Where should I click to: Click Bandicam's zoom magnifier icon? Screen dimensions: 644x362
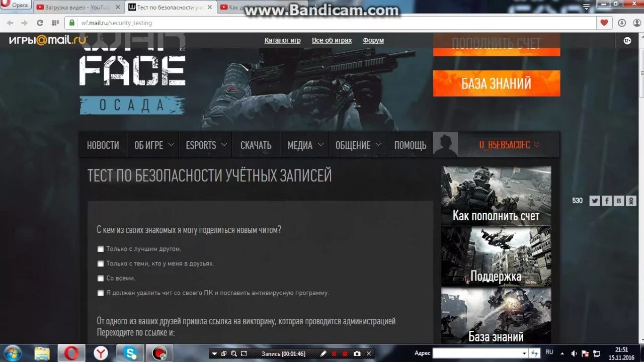[234, 353]
